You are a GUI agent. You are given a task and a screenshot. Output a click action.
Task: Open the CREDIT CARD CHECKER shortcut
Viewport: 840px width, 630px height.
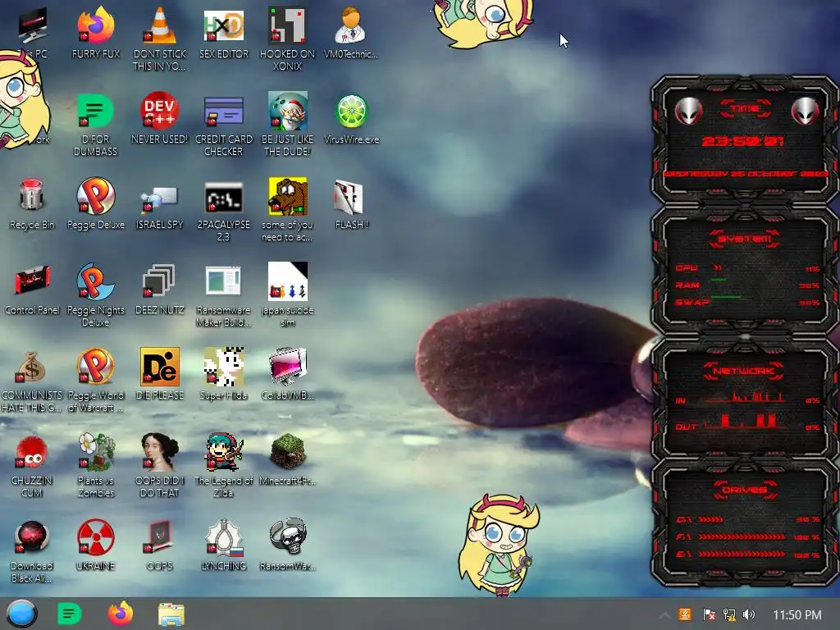click(x=224, y=111)
